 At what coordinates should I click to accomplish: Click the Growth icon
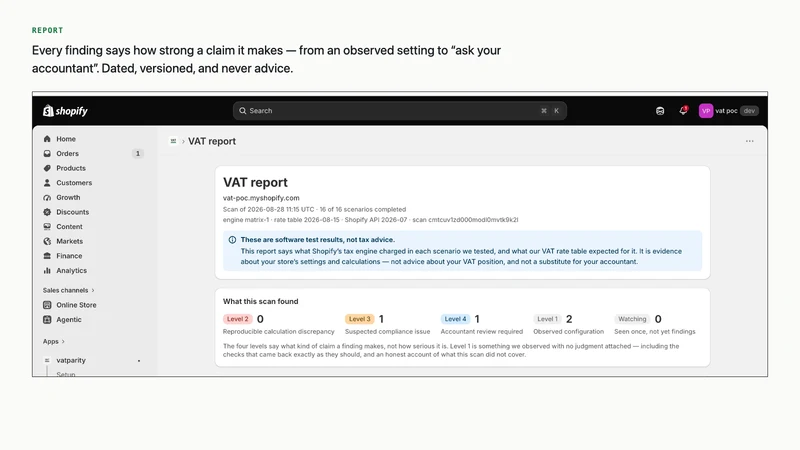coord(47,197)
